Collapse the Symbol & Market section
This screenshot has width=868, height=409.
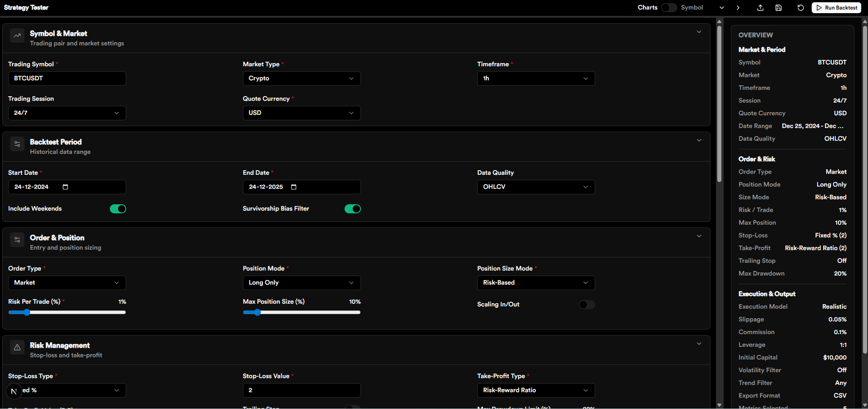coord(699,32)
